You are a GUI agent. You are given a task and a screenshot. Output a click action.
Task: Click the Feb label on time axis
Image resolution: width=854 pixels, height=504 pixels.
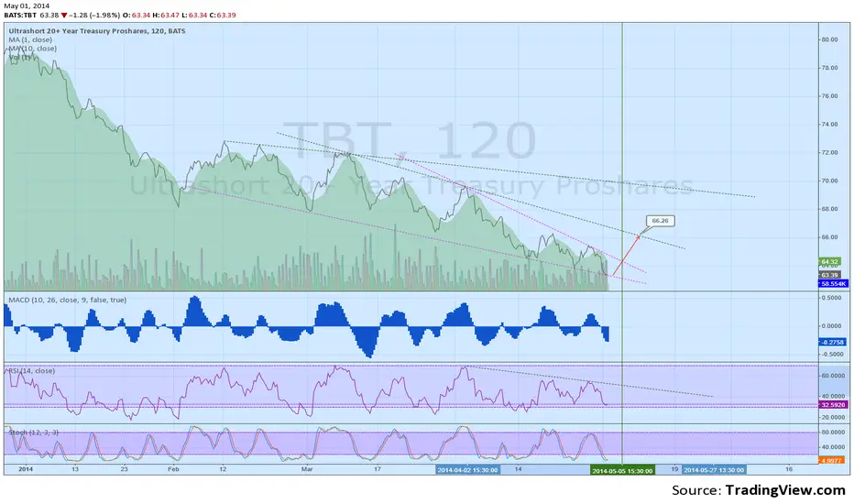coord(173,469)
